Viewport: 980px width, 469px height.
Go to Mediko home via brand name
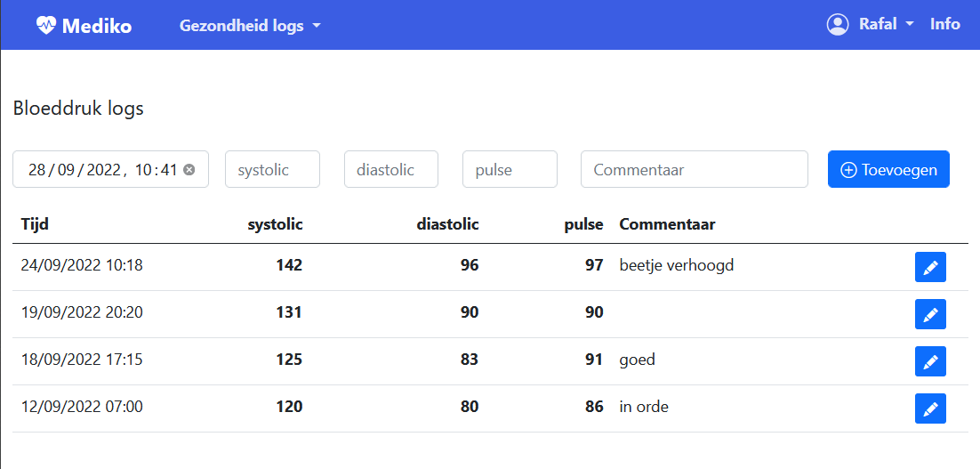click(96, 26)
